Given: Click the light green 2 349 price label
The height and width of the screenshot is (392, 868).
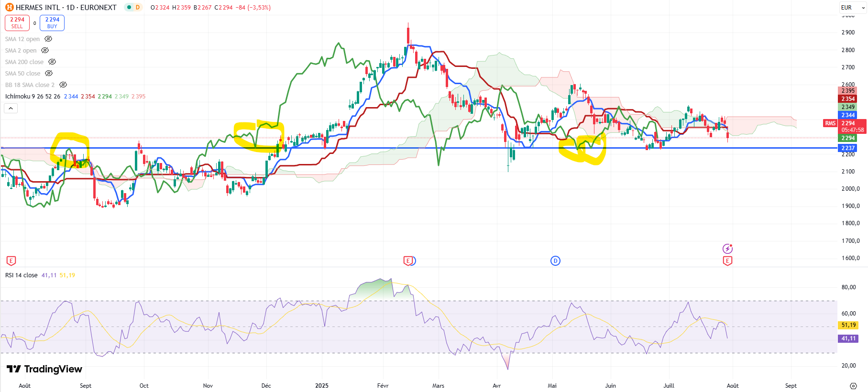Looking at the screenshot, I should [848, 107].
